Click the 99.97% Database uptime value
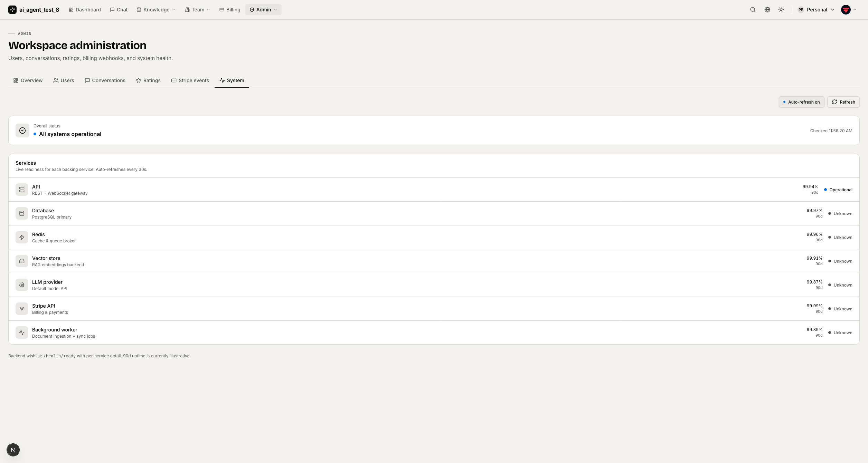 [x=814, y=211]
